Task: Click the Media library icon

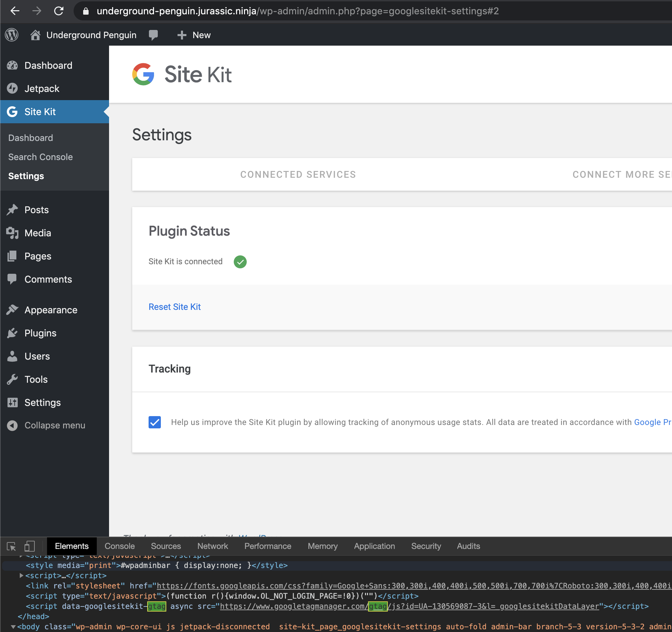Action: coord(12,233)
